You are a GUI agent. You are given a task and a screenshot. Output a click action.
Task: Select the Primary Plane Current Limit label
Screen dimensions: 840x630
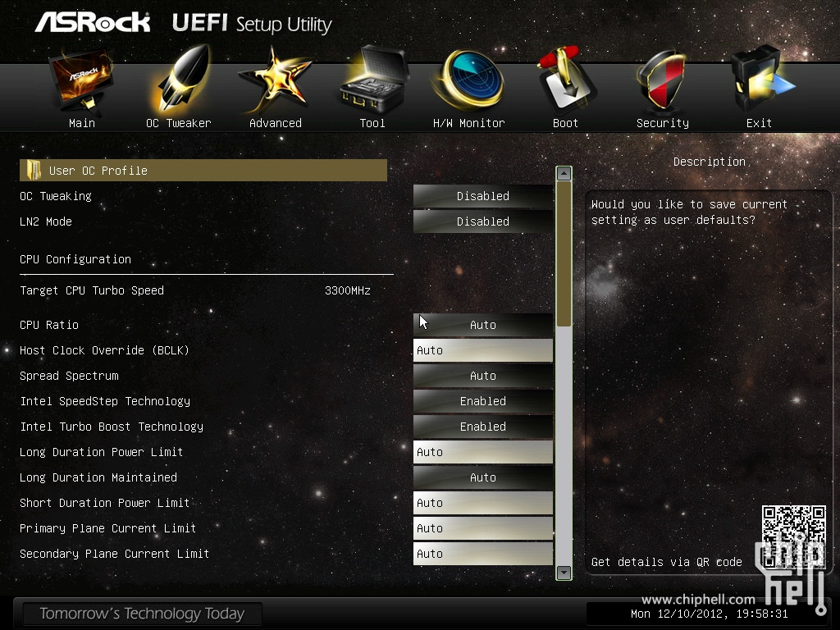[107, 528]
